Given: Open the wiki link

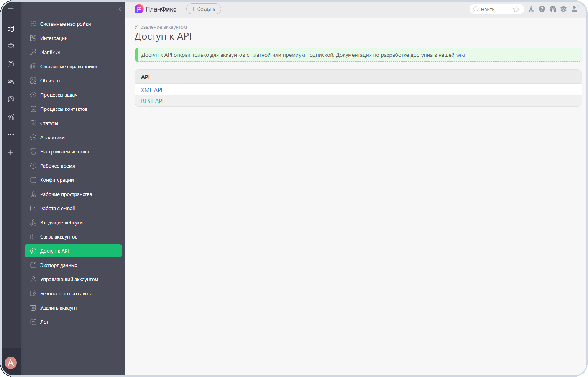Looking at the screenshot, I should 460,55.
